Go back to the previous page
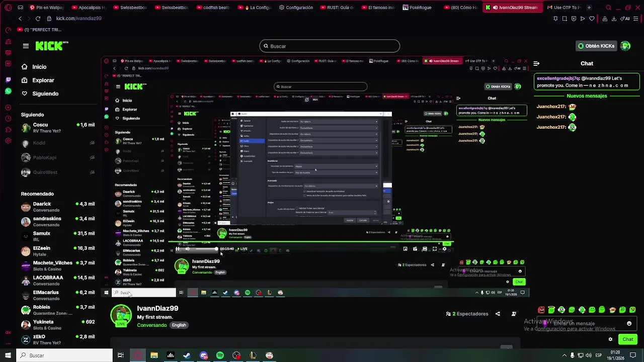This screenshot has width=644, height=362. tap(20, 18)
